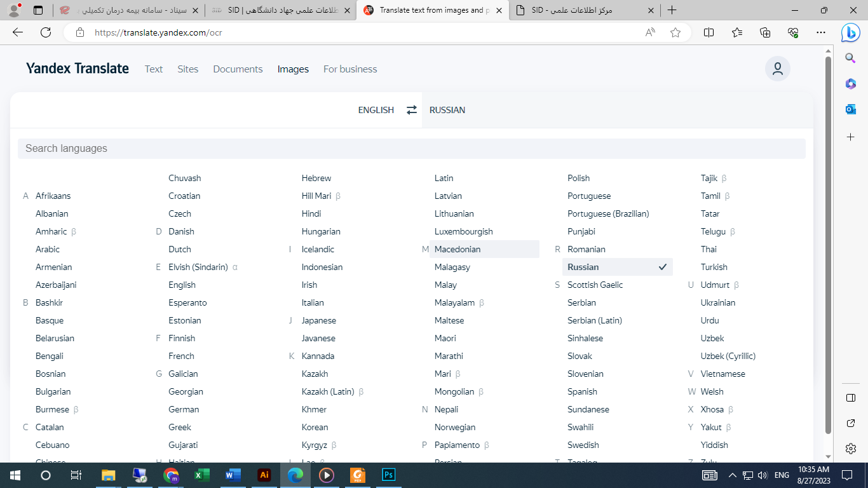
Task: Select Afrikaans language
Action: [x=53, y=196]
